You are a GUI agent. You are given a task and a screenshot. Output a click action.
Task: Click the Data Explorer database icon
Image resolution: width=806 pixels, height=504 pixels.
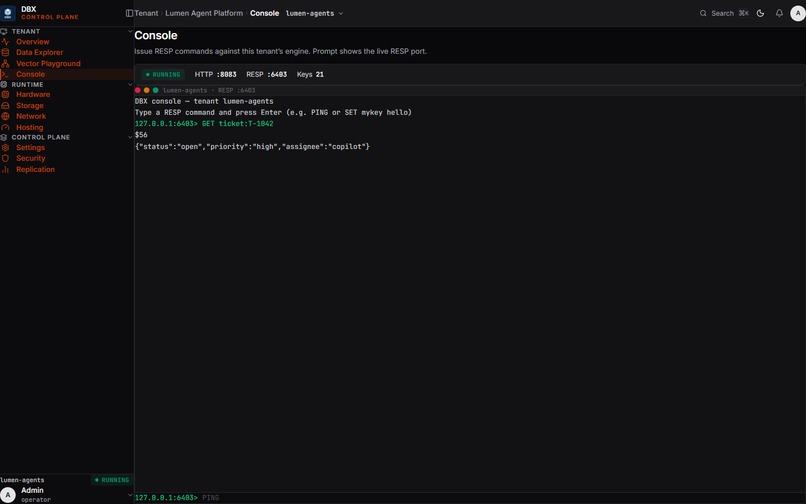5,52
